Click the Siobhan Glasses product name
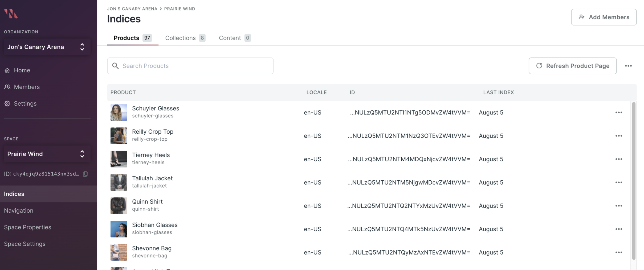The height and width of the screenshot is (270, 644). click(155, 225)
